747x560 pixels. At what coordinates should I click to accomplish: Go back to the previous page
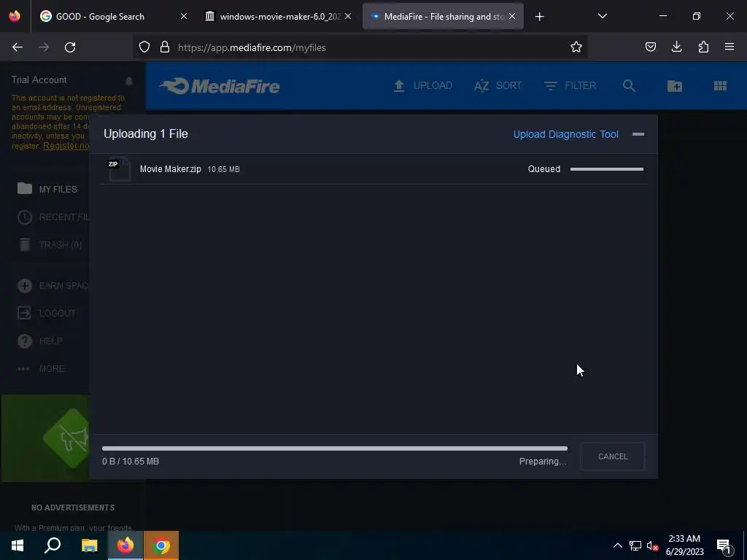pyautogui.click(x=18, y=47)
